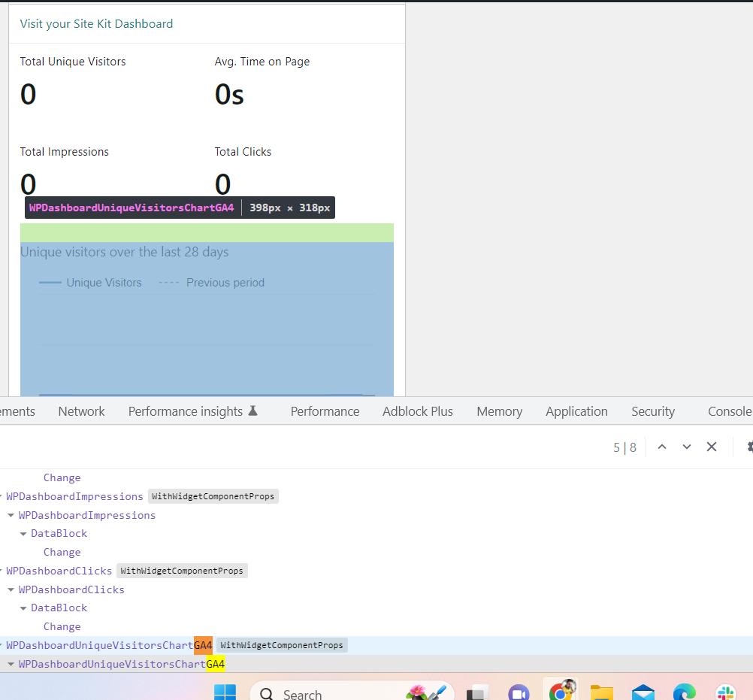Collapse the WPDashboardClicks component node
The width and height of the screenshot is (753, 700).
pyautogui.click(x=11, y=589)
